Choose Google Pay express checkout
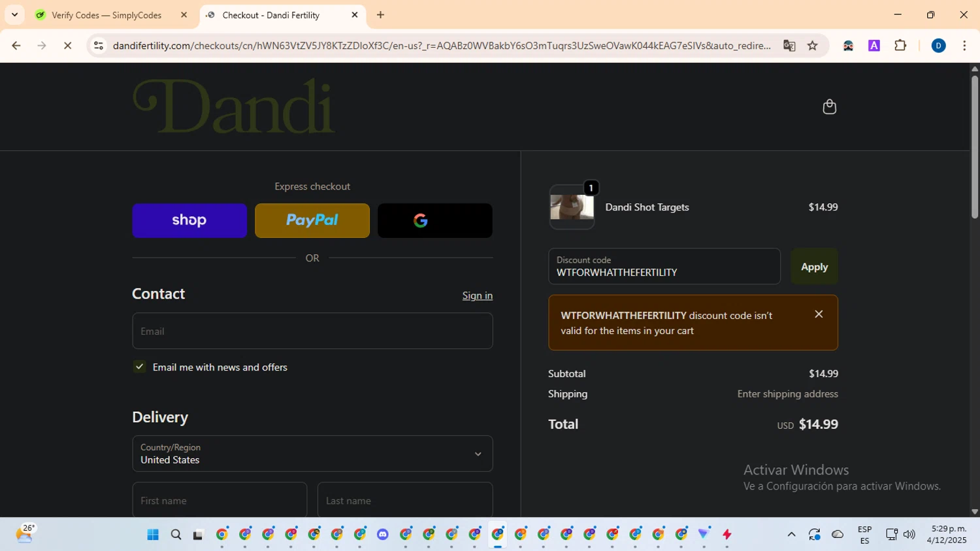The width and height of the screenshot is (980, 551). click(435, 220)
